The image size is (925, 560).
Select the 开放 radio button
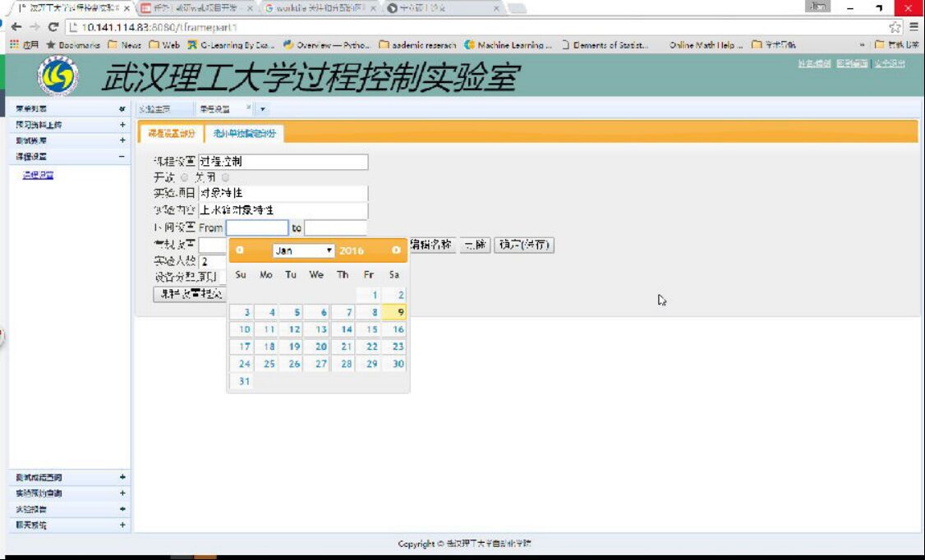click(x=185, y=177)
